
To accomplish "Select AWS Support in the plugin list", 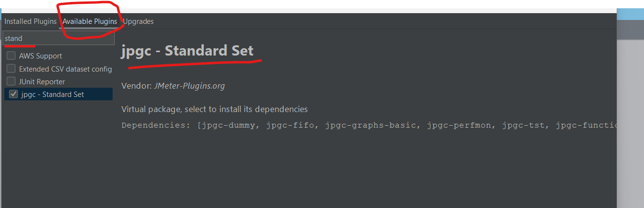I will click(x=40, y=56).
